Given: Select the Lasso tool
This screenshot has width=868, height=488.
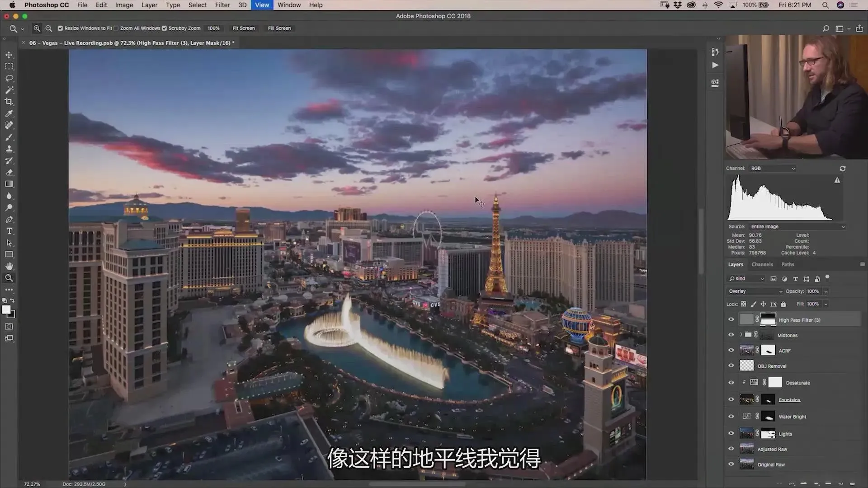Looking at the screenshot, I should (9, 78).
